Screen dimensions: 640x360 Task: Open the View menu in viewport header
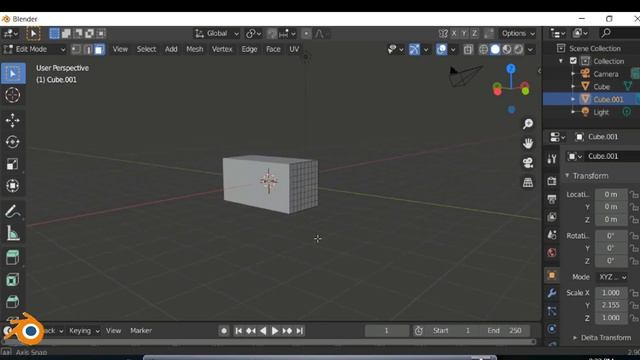[120, 49]
